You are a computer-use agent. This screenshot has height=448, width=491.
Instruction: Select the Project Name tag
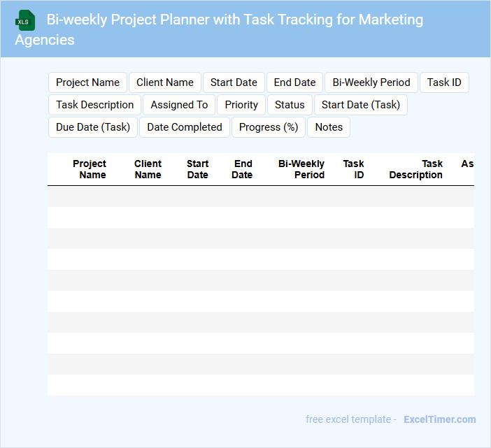click(x=87, y=82)
